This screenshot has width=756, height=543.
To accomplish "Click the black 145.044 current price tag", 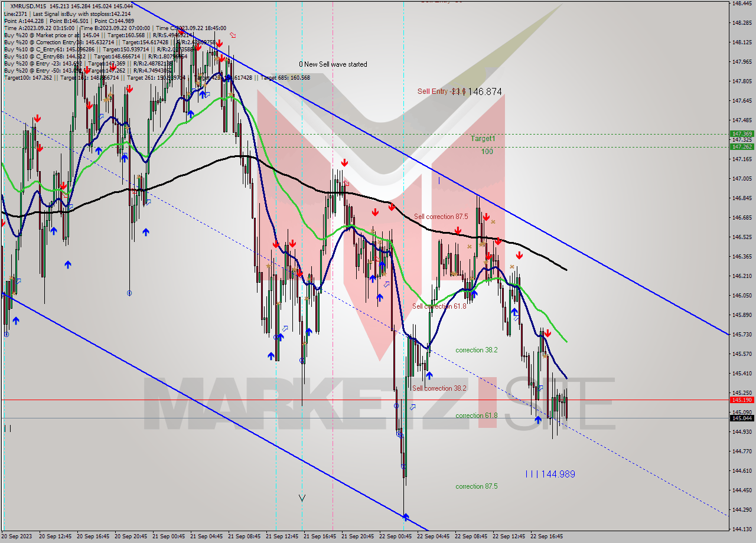I will (x=742, y=418).
